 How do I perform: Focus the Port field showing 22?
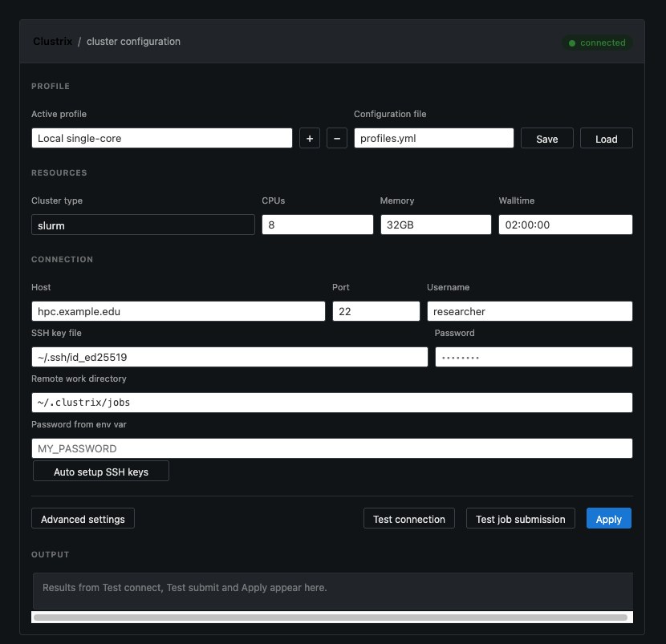tap(376, 311)
